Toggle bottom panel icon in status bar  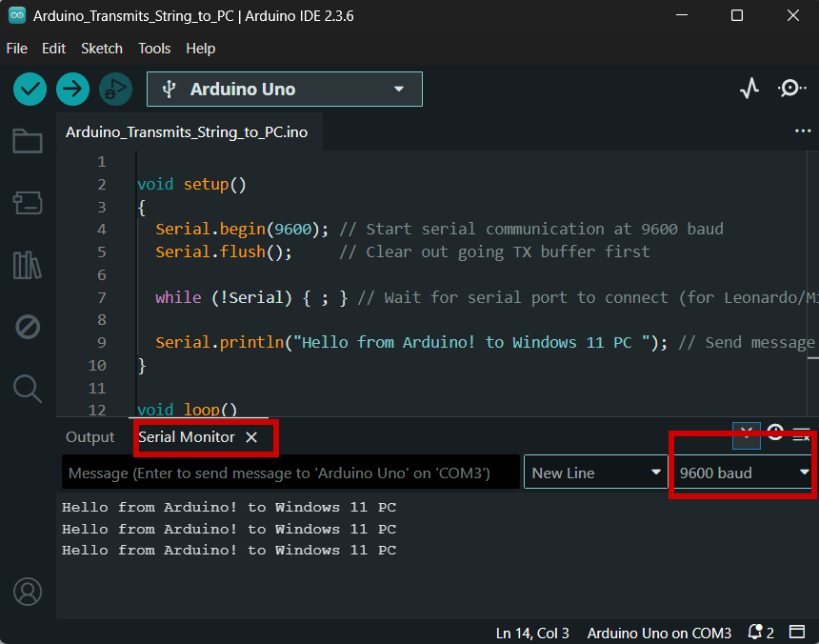pyautogui.click(x=797, y=632)
